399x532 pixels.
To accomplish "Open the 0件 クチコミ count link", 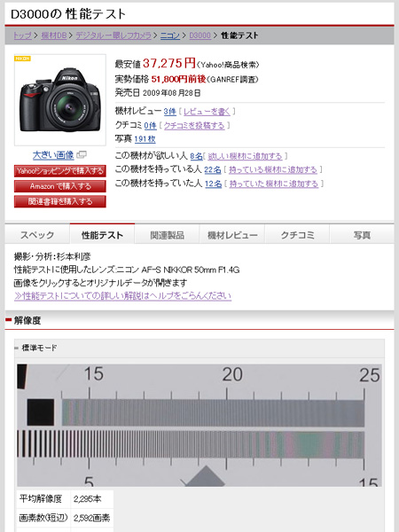I will (x=150, y=126).
